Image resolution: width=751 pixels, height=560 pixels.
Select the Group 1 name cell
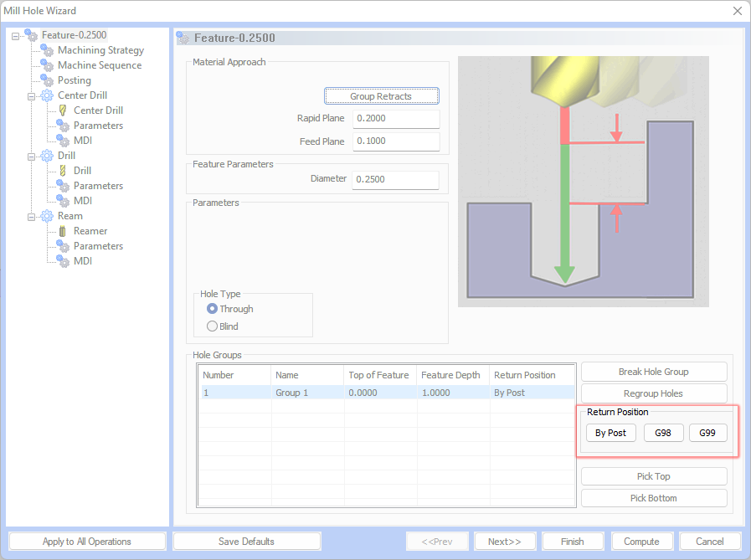(x=307, y=393)
